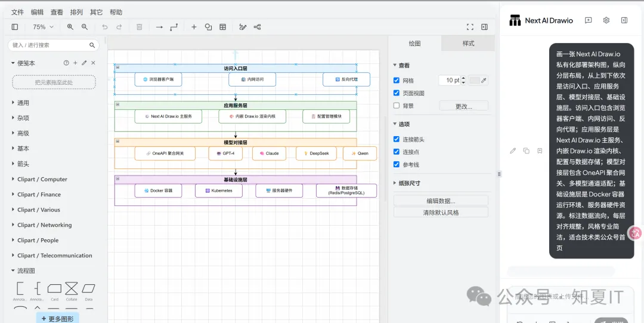Expand Clipart / Networking category
This screenshot has height=323, width=644.
pyautogui.click(x=41, y=225)
